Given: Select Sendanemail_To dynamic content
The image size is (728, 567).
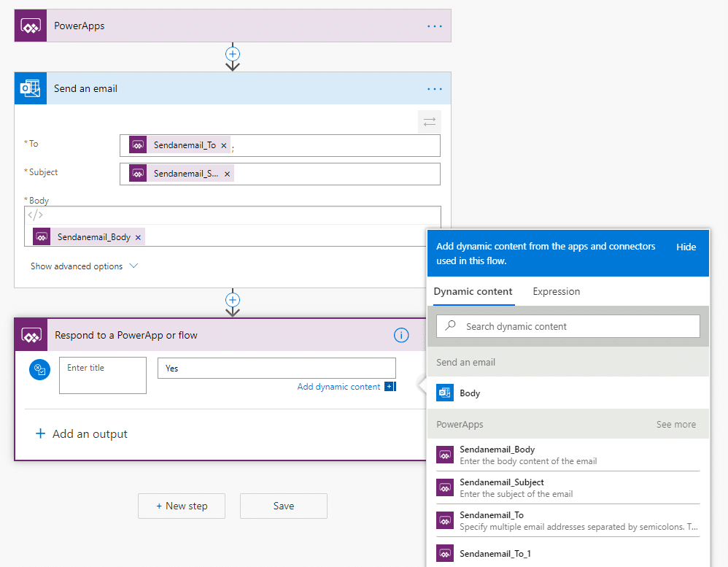Looking at the screenshot, I should pyautogui.click(x=568, y=520).
